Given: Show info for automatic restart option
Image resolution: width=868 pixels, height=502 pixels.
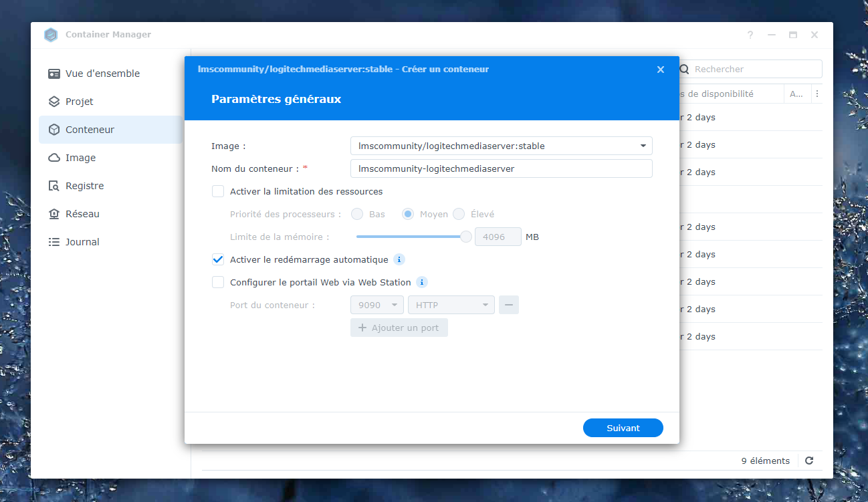Looking at the screenshot, I should tap(399, 259).
